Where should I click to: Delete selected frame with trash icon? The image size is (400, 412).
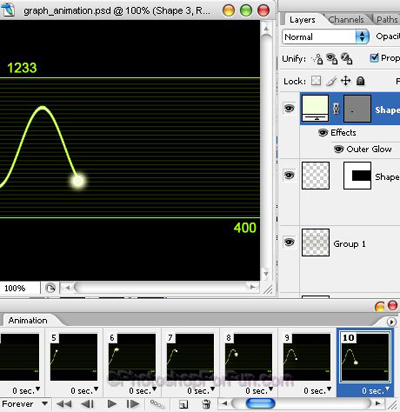(x=206, y=404)
